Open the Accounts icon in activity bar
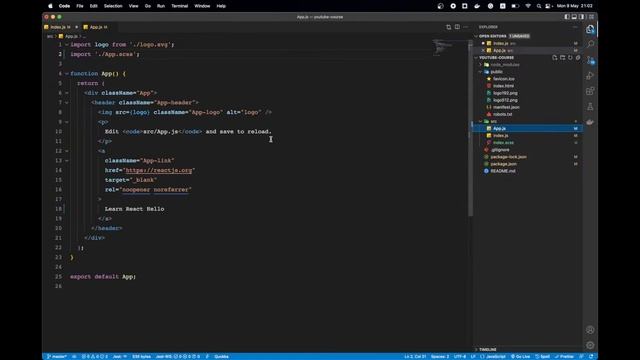640x360 pixels. tap(590, 330)
